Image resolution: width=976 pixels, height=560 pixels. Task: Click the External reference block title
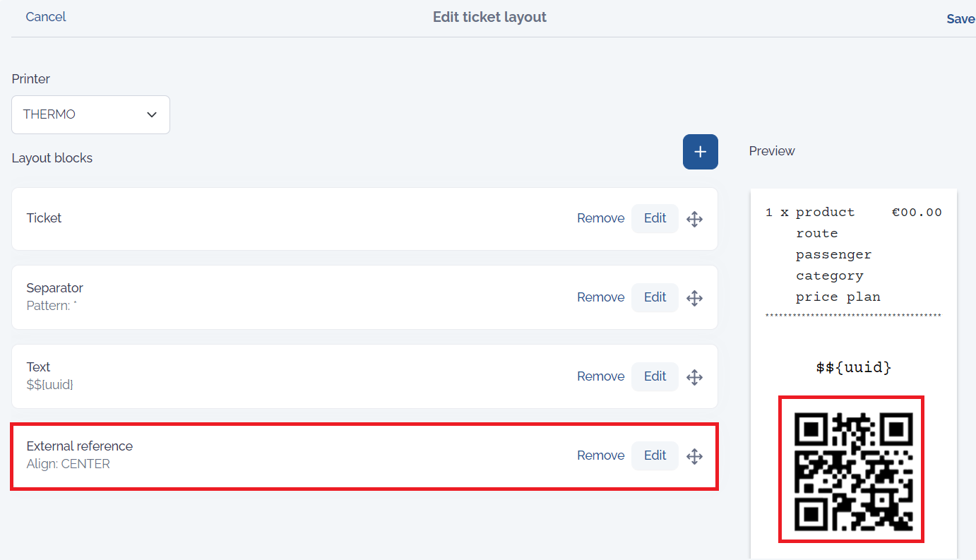pos(79,446)
